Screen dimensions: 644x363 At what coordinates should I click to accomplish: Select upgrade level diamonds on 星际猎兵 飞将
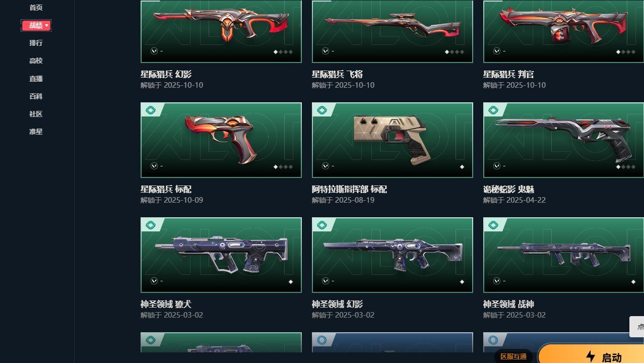point(455,52)
